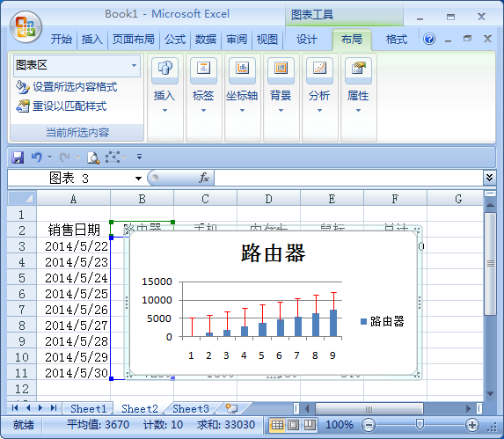The image size is (504, 439).
Task: Click the chart selection marquee toolbar icon
Action: 113,157
